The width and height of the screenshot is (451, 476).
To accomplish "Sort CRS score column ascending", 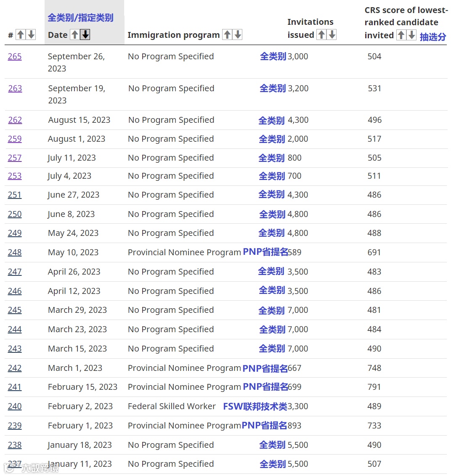I will tap(401, 35).
